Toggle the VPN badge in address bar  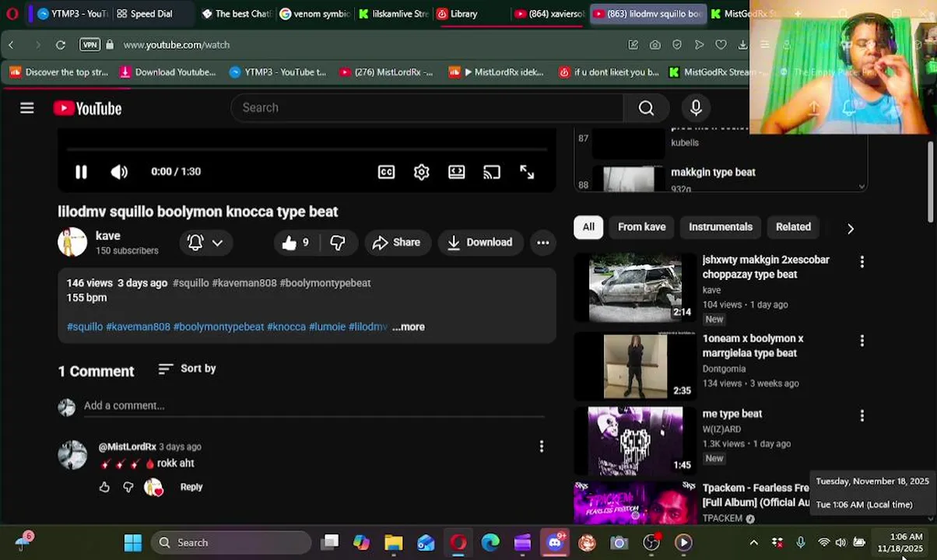click(90, 45)
